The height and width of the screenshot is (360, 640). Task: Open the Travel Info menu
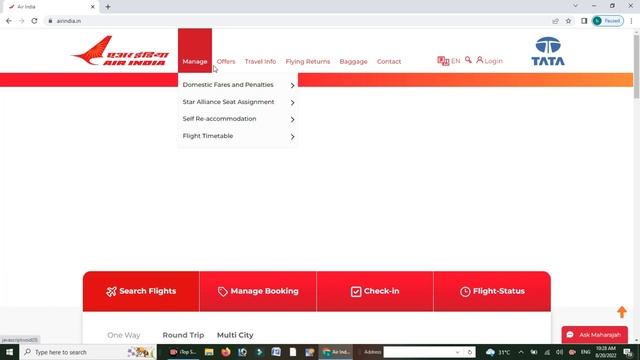click(260, 61)
